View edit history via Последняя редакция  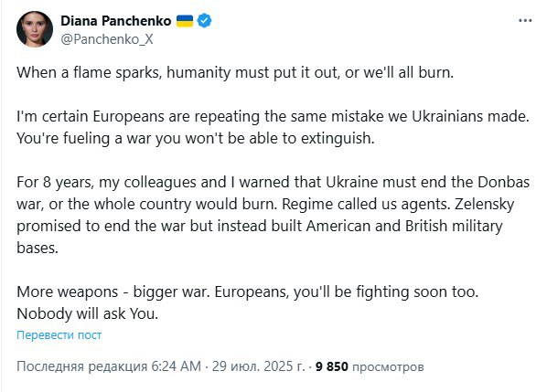click(x=82, y=366)
